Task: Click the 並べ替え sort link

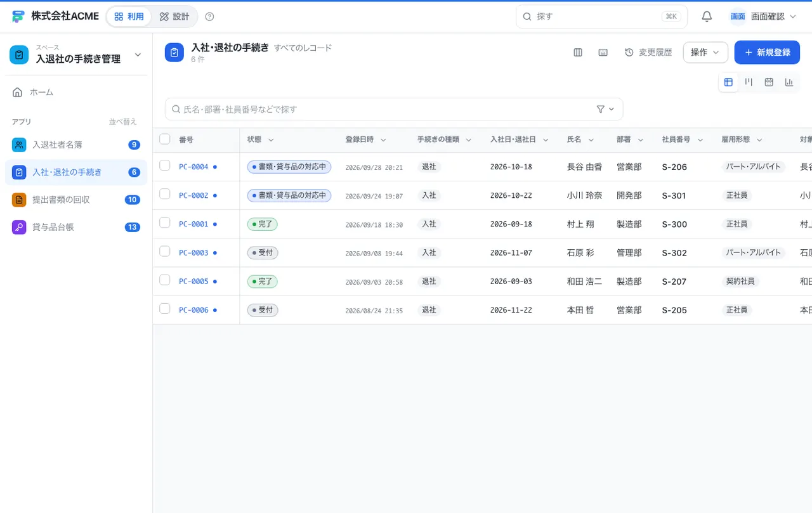Action: pos(123,122)
